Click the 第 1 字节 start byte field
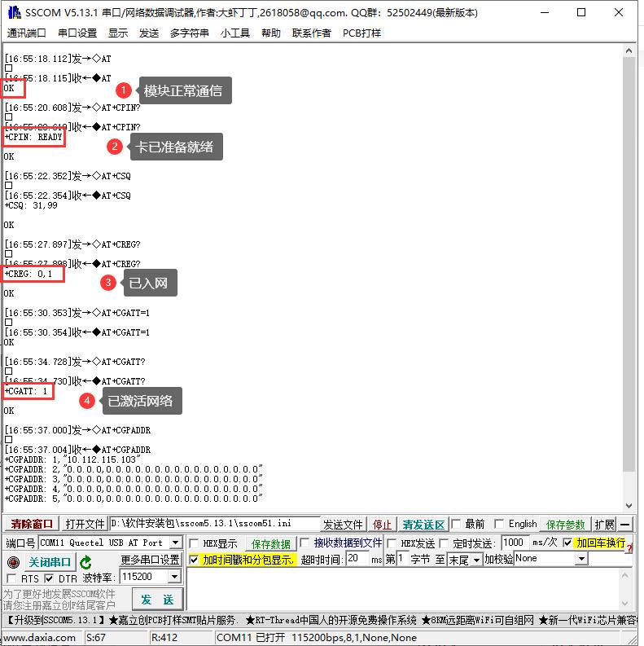Screen dimensions: 644x646 coord(402,559)
